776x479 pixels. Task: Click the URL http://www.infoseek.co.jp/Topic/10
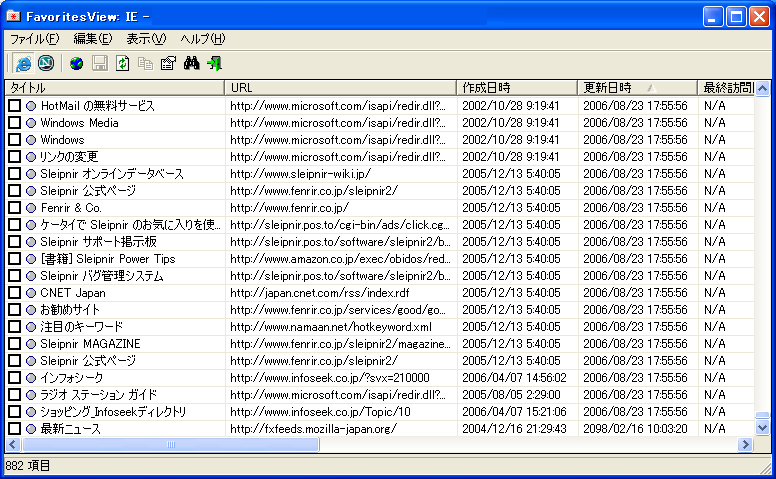tap(321, 412)
